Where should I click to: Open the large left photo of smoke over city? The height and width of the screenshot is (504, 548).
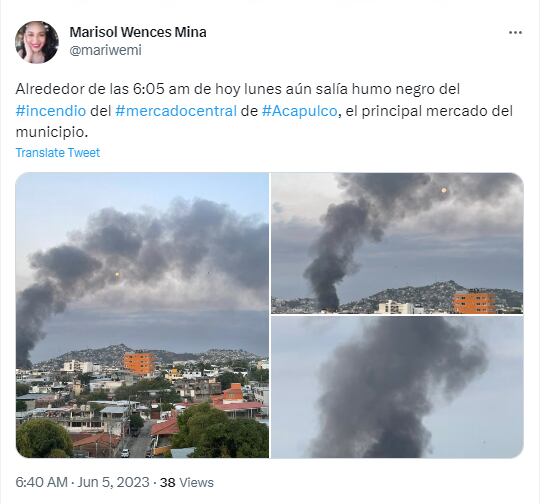pos(142,315)
